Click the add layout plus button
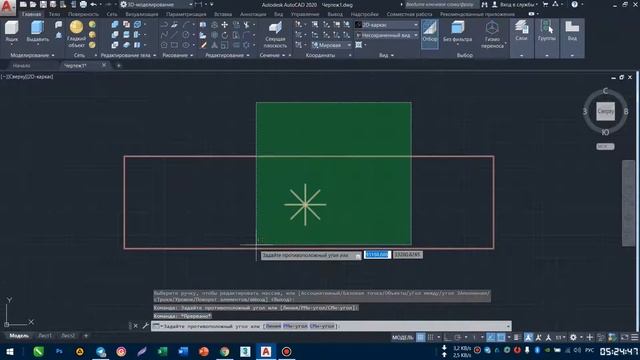Image resolution: width=640 pixels, height=360 pixels. (x=86, y=336)
